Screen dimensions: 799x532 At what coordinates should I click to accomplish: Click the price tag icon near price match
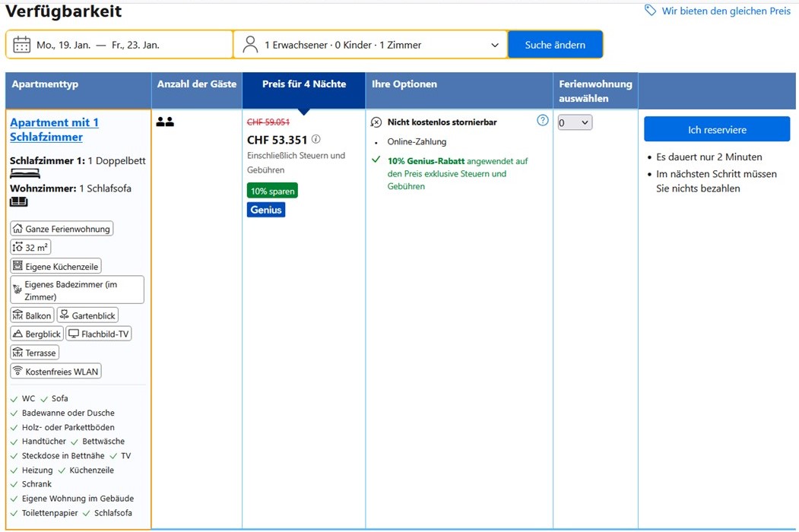(650, 11)
